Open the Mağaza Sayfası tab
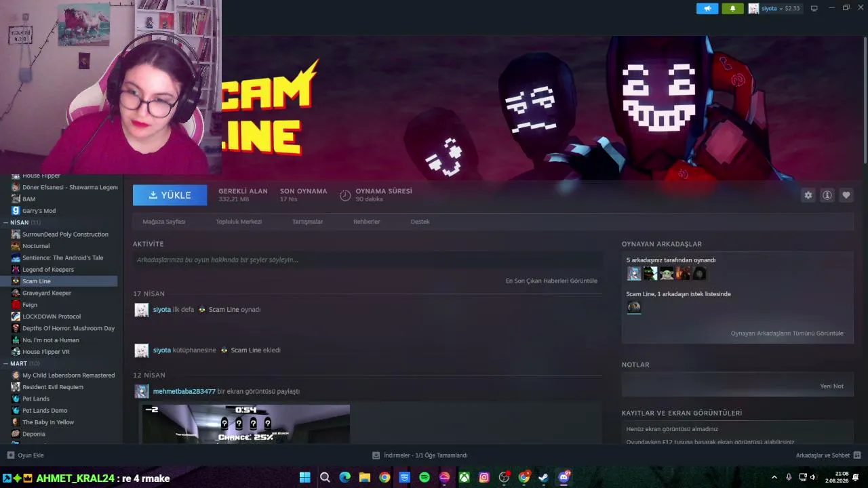 tap(164, 222)
